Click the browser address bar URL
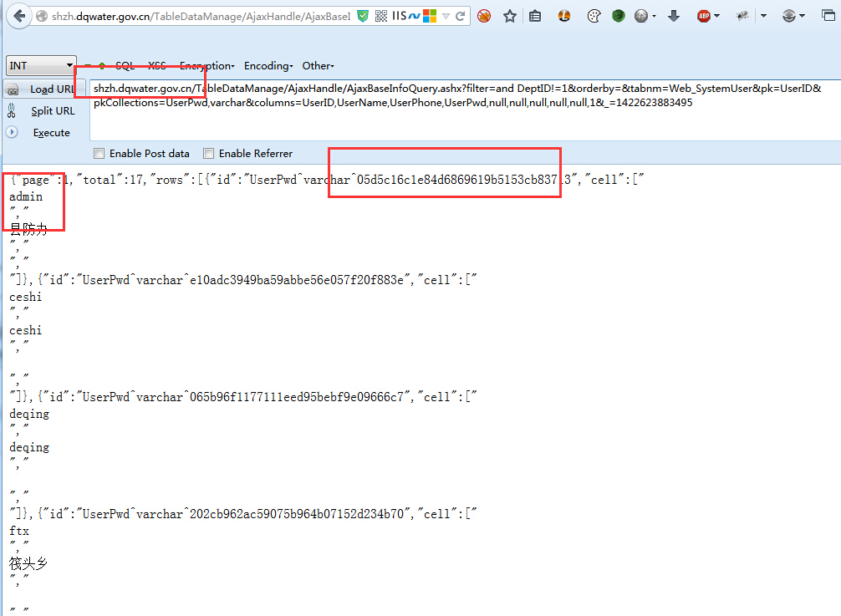Screen dimensions: 841x616 201,16
